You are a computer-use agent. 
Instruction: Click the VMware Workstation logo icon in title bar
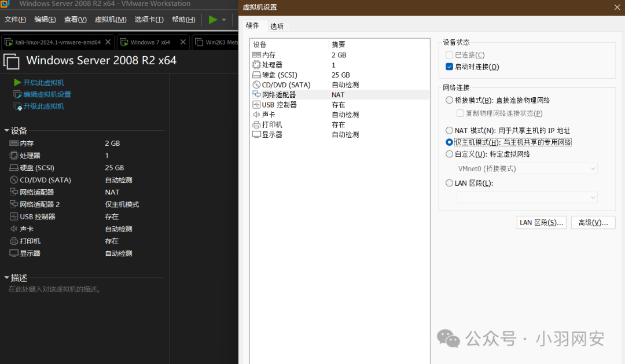pos(5,3)
